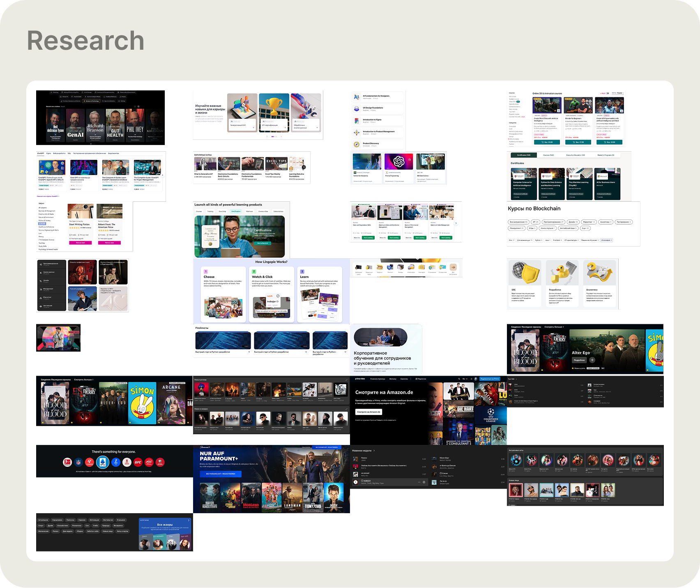This screenshot has height=588, width=700.
Task: Go to next ChatGPT course with arrow
Action: [162, 175]
